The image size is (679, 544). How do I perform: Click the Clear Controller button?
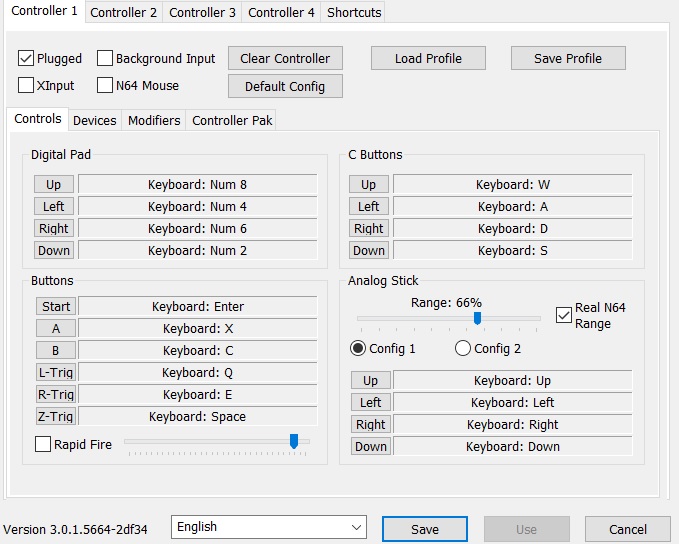(285, 59)
